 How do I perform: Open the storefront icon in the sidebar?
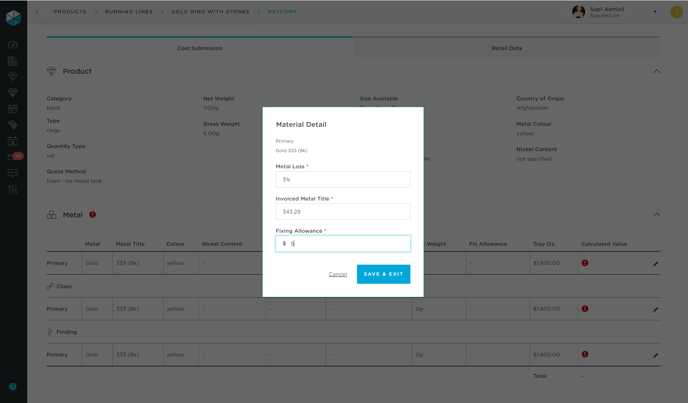coord(13,108)
